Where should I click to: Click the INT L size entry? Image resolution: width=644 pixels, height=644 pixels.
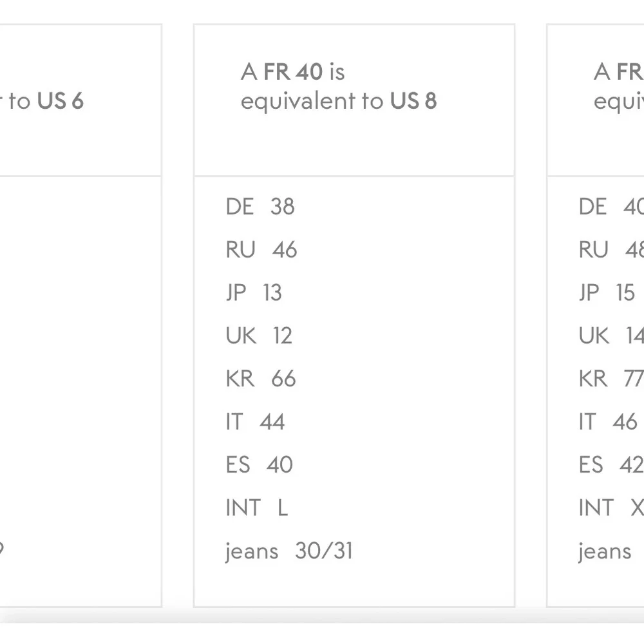256,508
